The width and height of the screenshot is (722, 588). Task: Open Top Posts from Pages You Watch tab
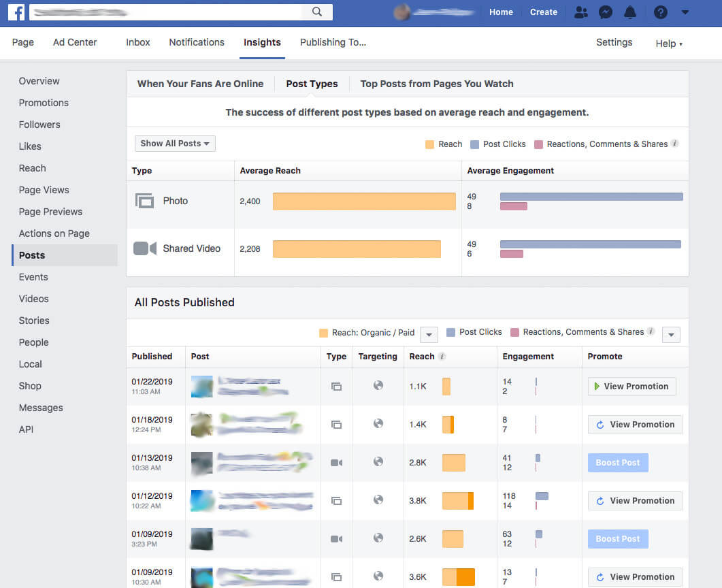coord(437,84)
